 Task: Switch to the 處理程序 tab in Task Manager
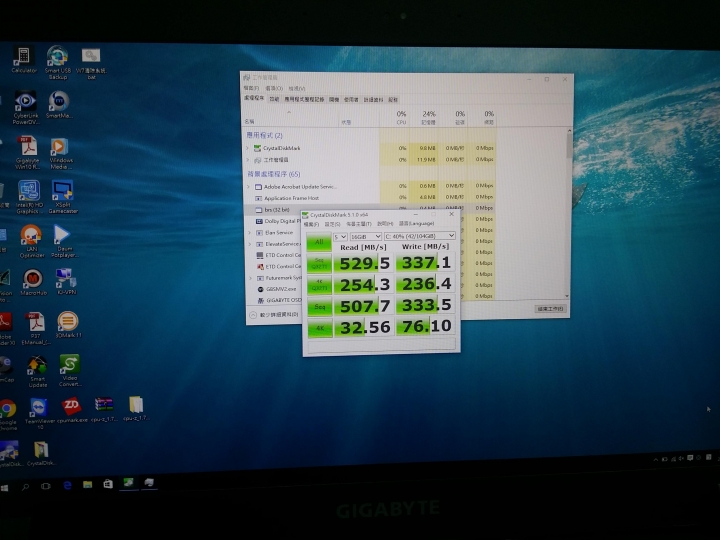[254, 98]
